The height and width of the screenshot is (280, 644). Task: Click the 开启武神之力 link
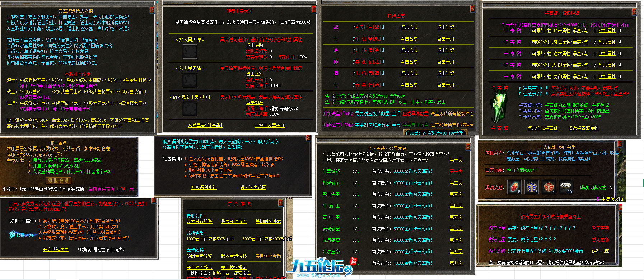56,249
